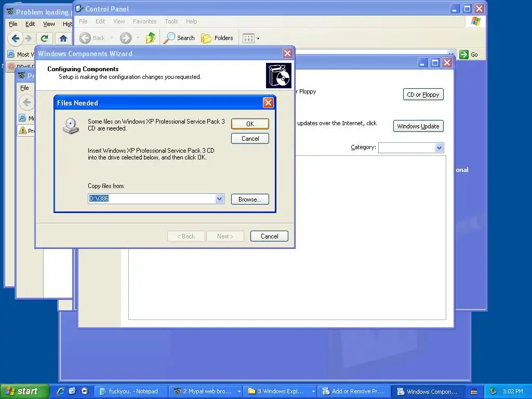Go up one folder level
Viewport: 532px width, 399px height.
coord(151,38)
